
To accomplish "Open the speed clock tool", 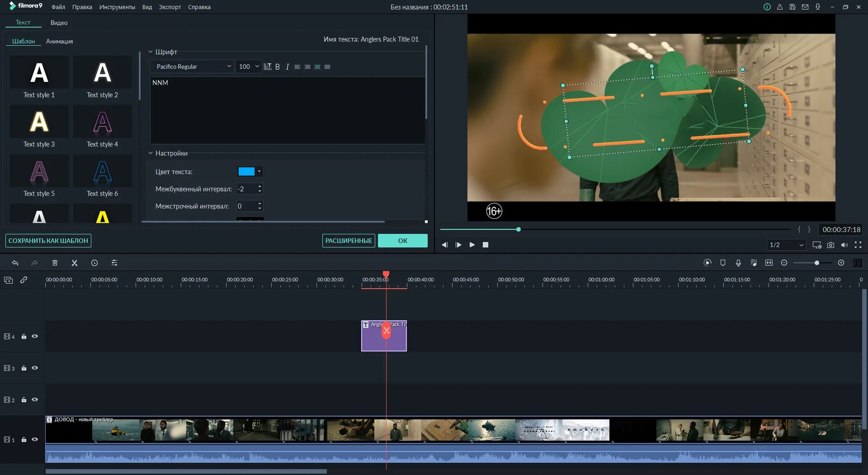I will pyautogui.click(x=94, y=263).
